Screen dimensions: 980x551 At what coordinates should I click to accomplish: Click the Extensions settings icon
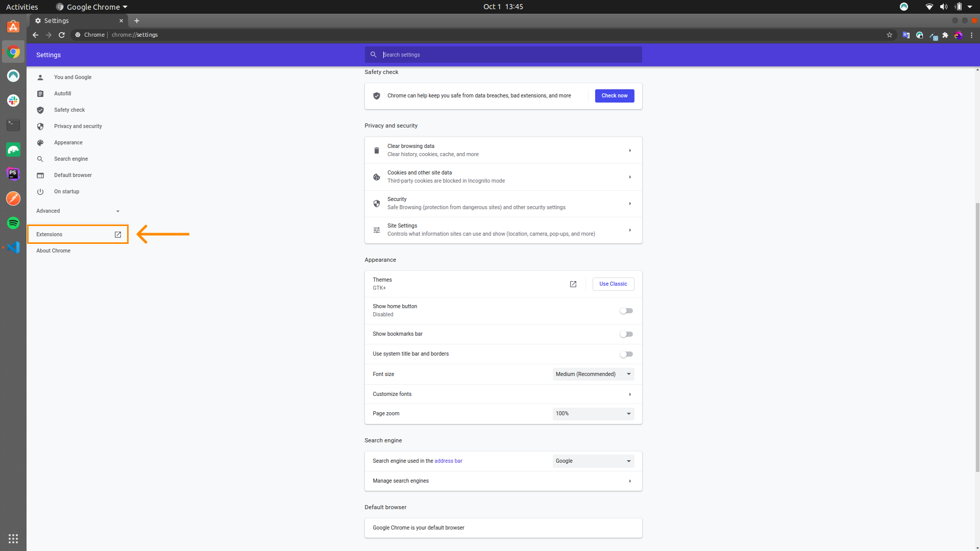pos(118,234)
